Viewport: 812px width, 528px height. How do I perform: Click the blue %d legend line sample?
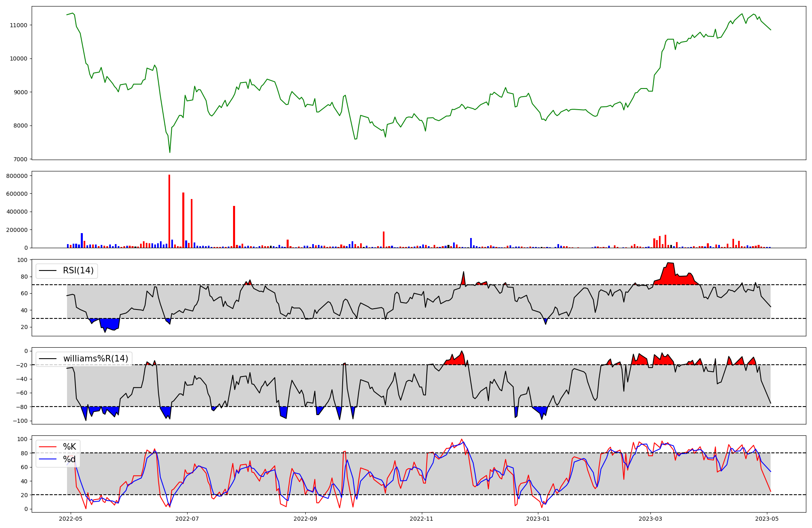[x=47, y=459]
